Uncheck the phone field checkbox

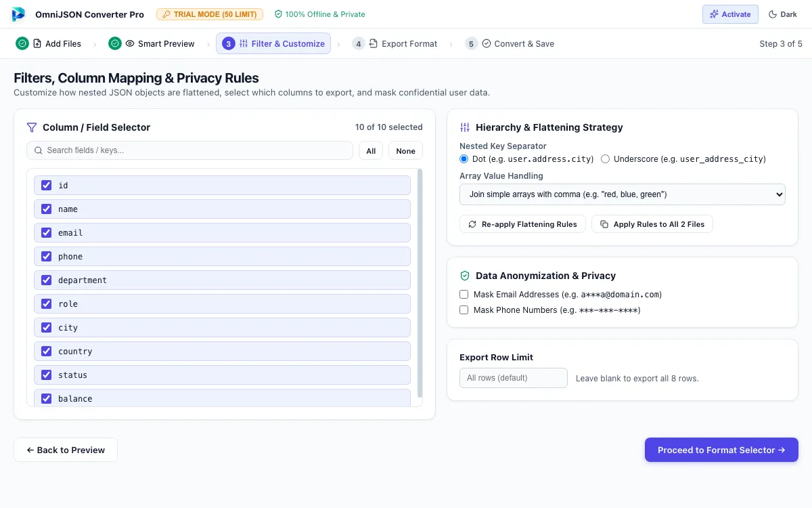coord(47,256)
